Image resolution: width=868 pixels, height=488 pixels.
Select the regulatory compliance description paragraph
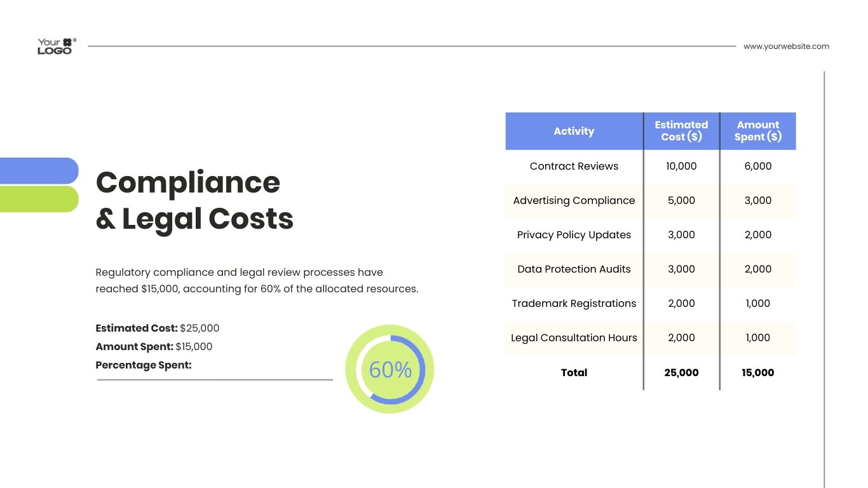(x=257, y=280)
